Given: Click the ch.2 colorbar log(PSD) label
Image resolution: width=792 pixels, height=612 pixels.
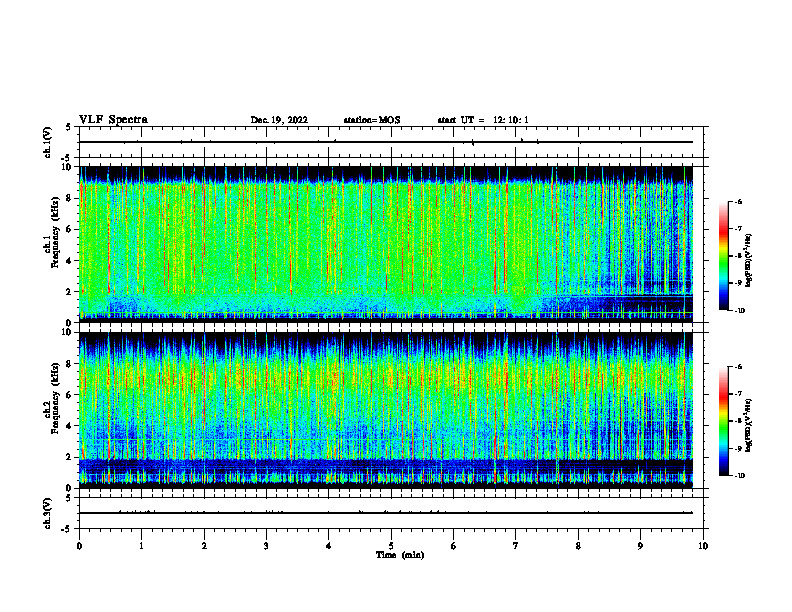Looking at the screenshot, I should [x=749, y=426].
